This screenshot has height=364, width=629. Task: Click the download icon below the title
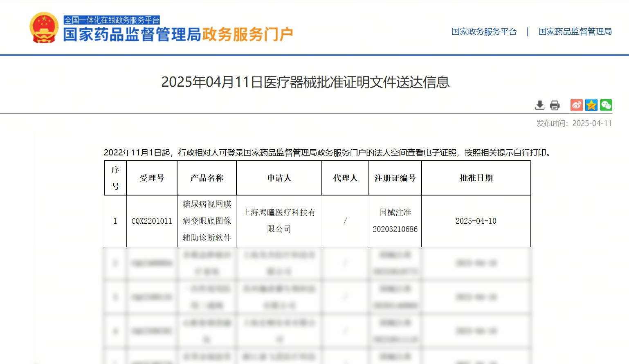540,105
